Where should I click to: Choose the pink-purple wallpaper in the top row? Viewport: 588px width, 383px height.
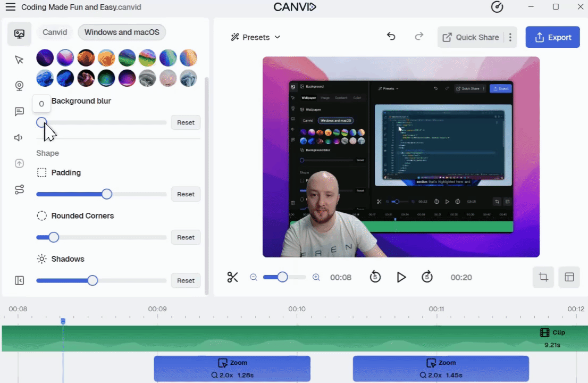(65, 58)
